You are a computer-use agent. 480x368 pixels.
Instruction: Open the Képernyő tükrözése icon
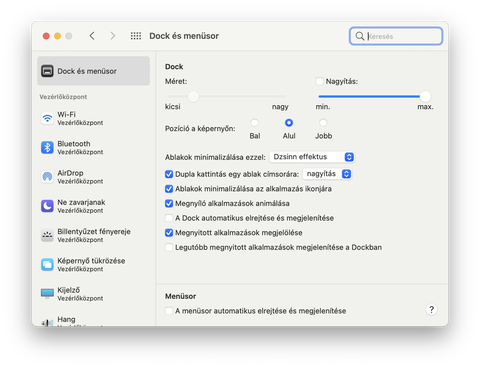click(x=47, y=265)
